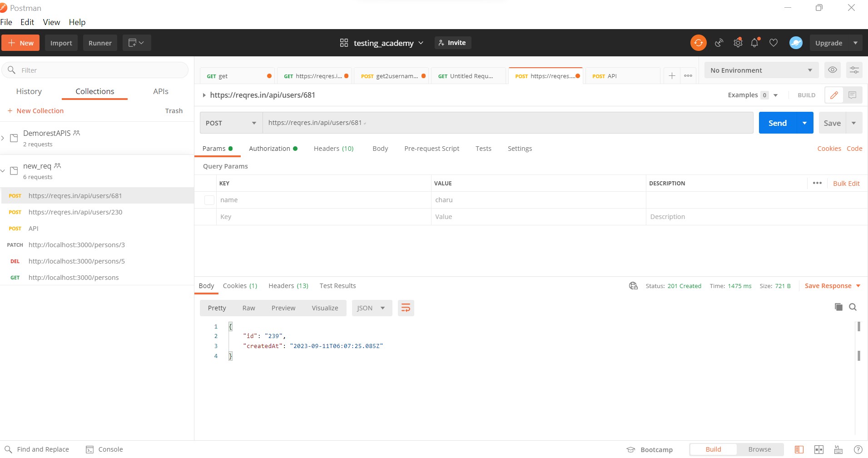The height and width of the screenshot is (458, 868).
Task: Open the HTTP method POST dropdown
Action: tap(231, 123)
